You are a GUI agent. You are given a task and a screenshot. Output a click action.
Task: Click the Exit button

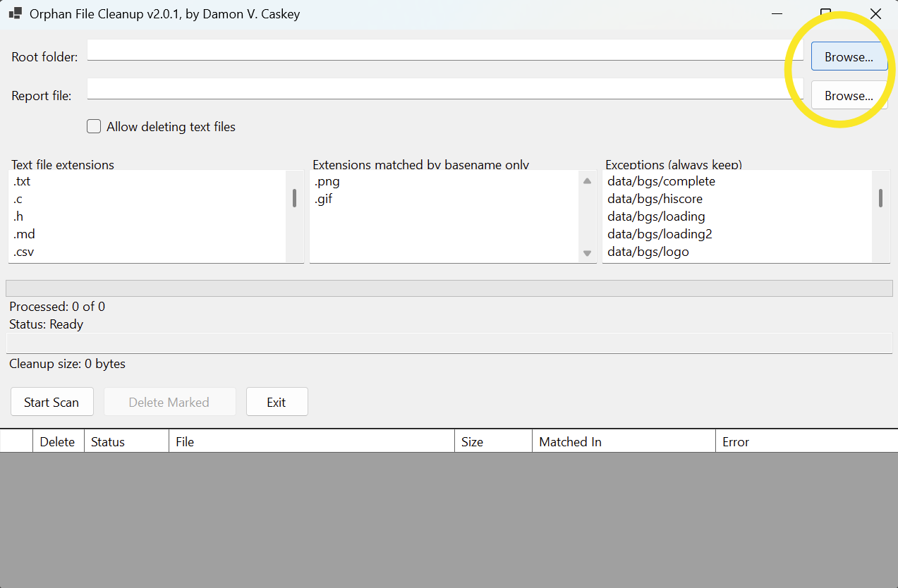277,402
